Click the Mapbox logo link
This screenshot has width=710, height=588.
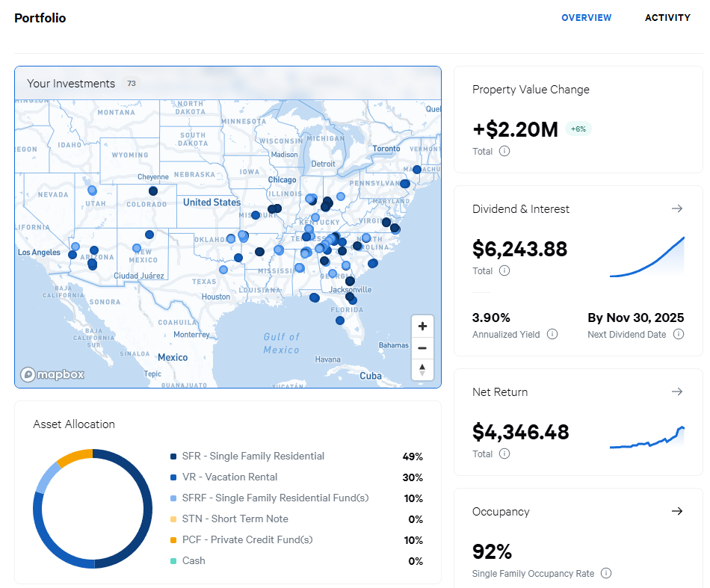click(52, 374)
